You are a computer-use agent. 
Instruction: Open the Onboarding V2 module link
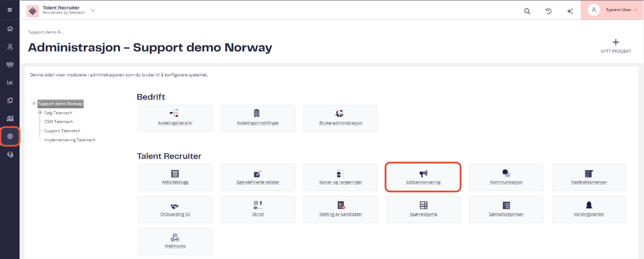point(175,214)
